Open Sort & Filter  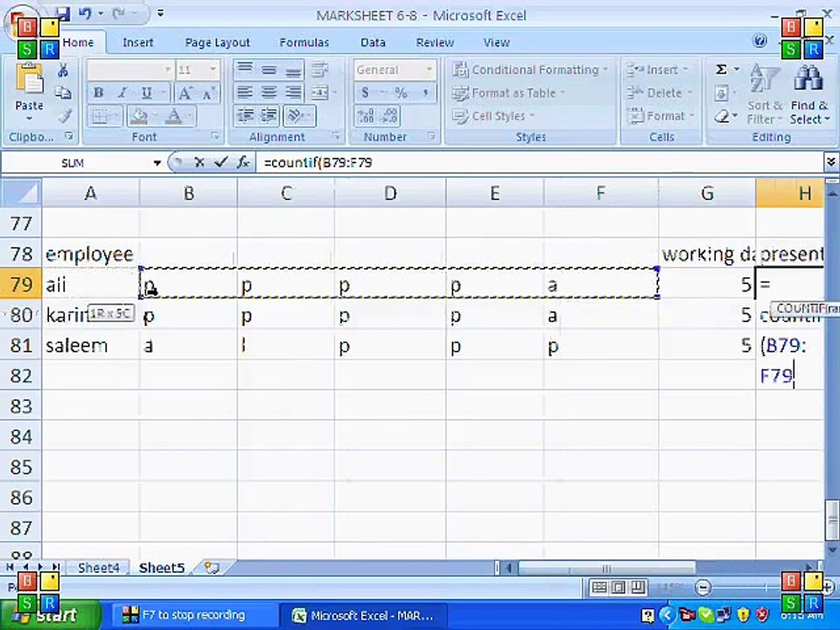765,94
